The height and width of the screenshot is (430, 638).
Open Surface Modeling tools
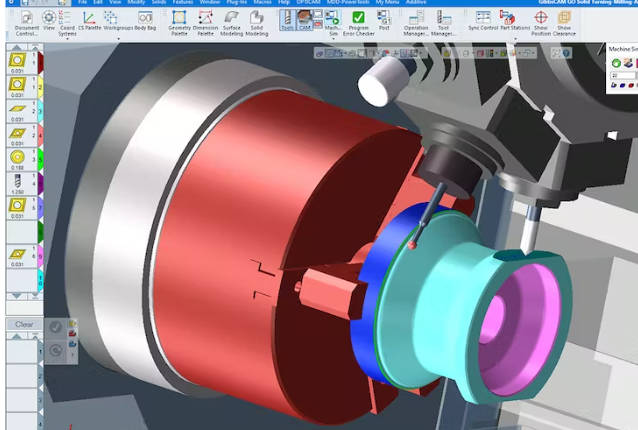click(x=232, y=23)
